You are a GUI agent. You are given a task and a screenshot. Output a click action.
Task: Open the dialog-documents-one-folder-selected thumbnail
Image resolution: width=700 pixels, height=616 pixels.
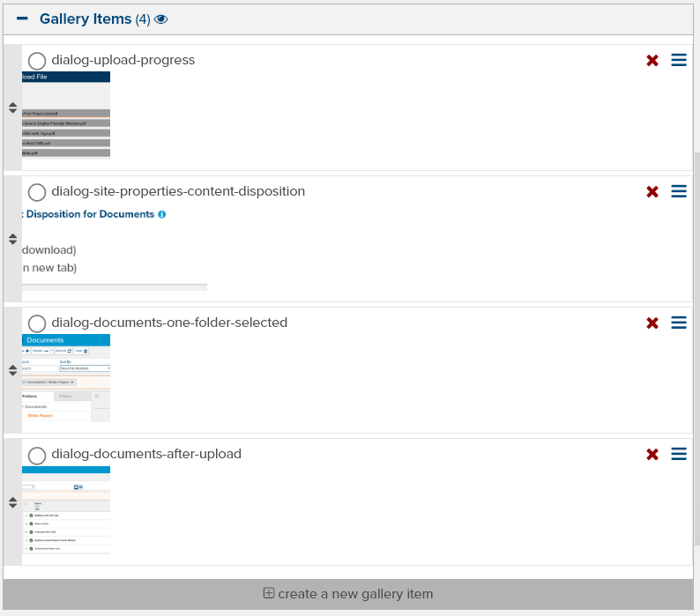click(x=66, y=378)
